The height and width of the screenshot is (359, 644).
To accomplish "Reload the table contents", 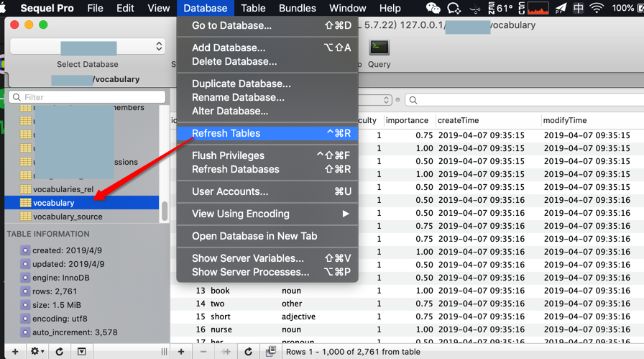I will coord(248,352).
